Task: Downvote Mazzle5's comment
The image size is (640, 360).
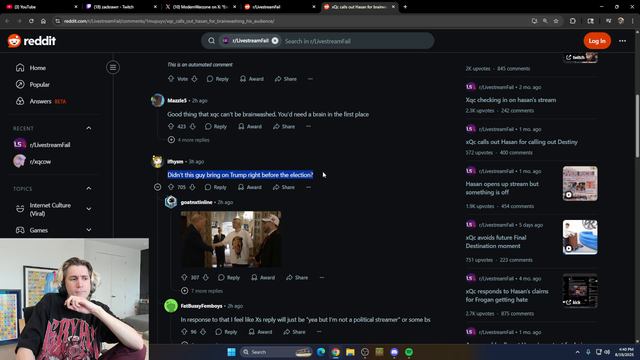Action: (193, 127)
